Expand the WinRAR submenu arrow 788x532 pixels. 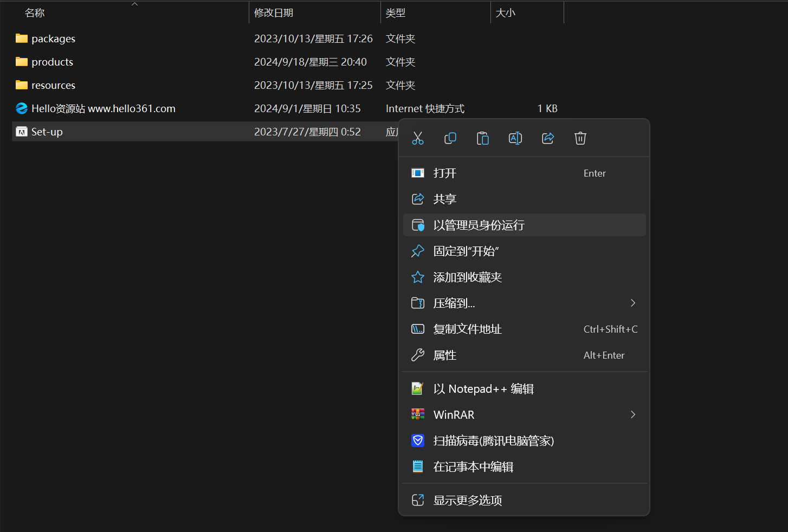point(632,414)
